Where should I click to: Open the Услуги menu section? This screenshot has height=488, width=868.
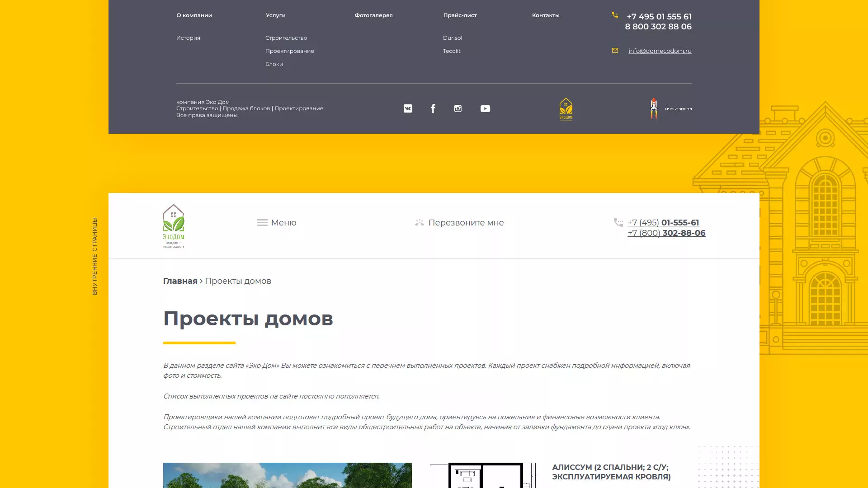(275, 15)
